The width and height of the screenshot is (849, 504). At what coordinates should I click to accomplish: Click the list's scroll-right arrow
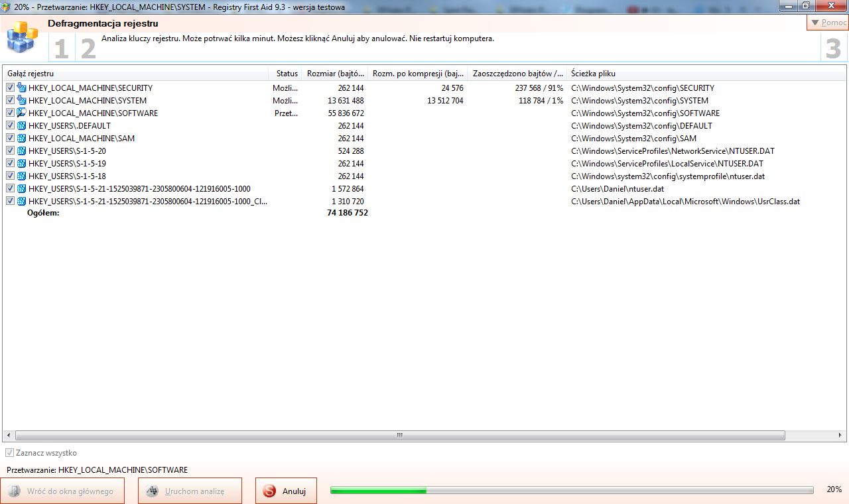click(x=841, y=436)
